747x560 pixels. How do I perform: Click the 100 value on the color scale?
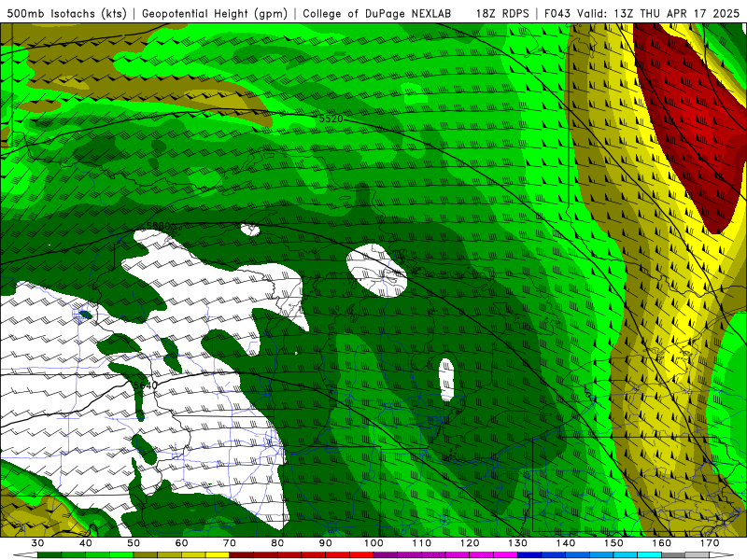373,543
